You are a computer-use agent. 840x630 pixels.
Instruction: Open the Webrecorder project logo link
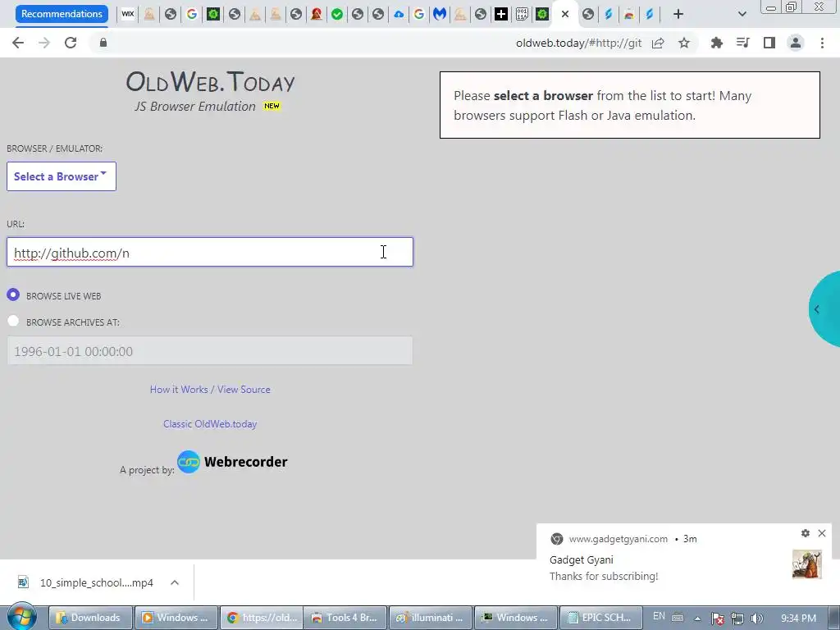[x=232, y=462]
